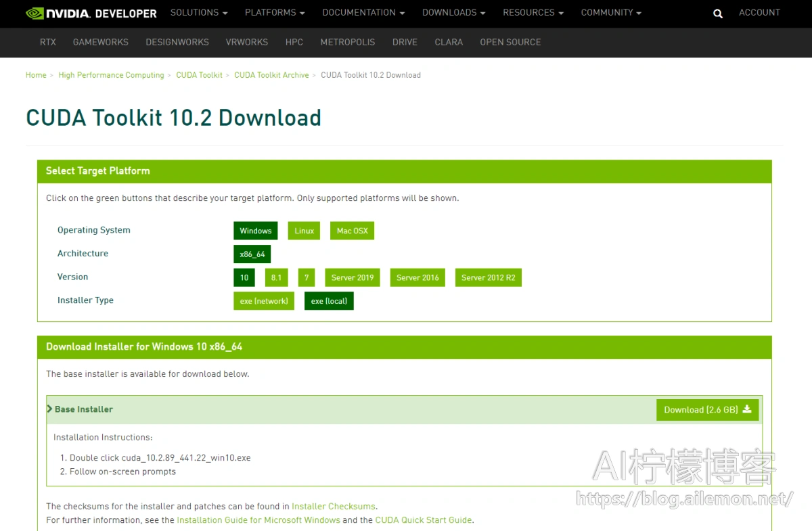Image resolution: width=812 pixels, height=531 pixels.
Task: Select Windows version 8.1
Action: [x=276, y=277]
